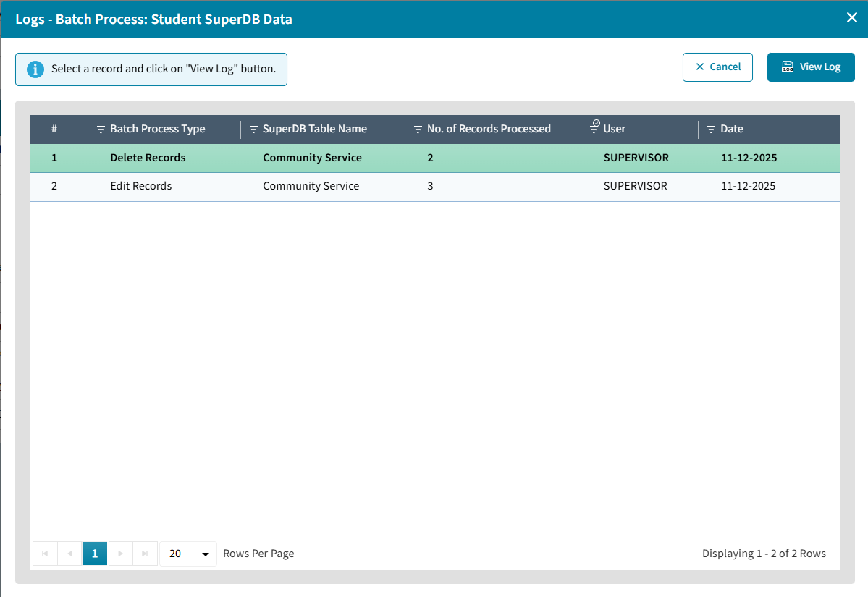
Task: Close the Logs dialog with X
Action: (852, 17)
